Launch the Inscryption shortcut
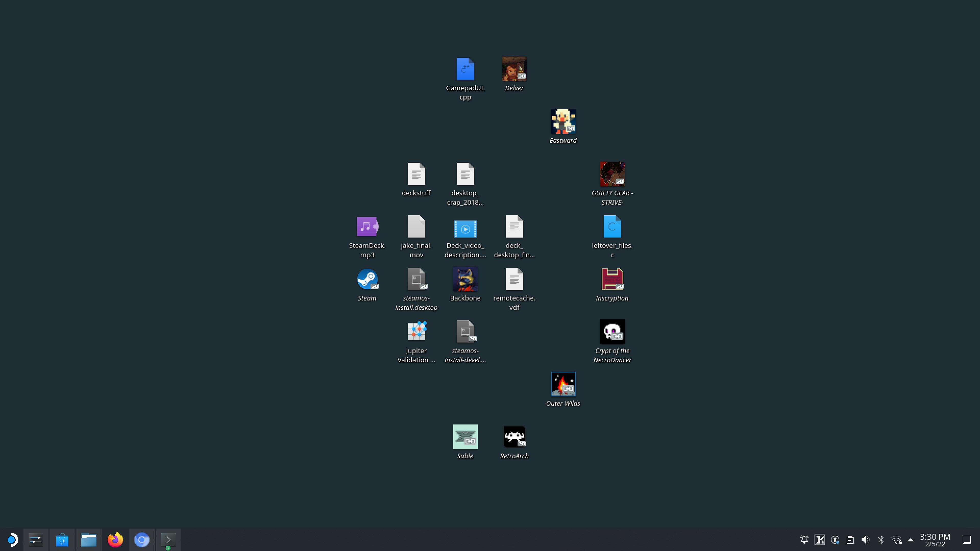980x551 pixels. pyautogui.click(x=612, y=279)
